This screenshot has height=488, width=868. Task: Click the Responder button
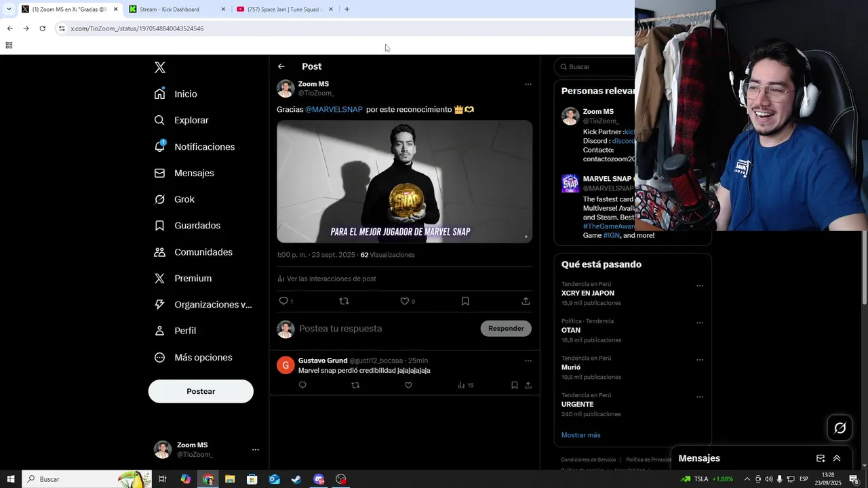pos(506,329)
